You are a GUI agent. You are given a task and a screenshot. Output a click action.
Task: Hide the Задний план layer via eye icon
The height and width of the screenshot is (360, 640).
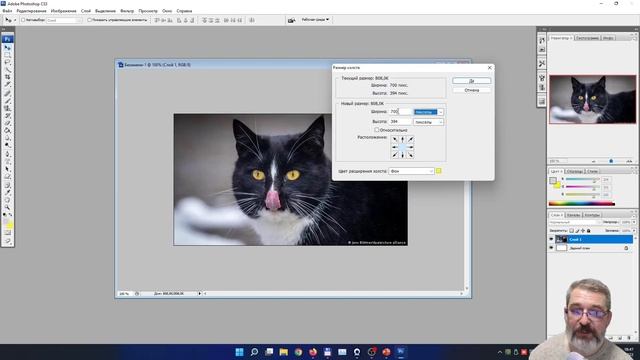551,248
